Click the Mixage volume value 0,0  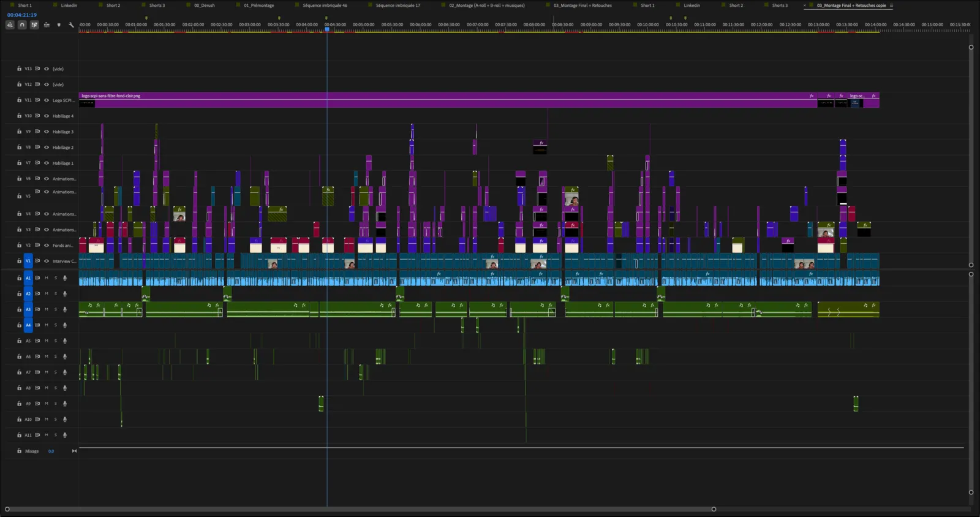(51, 451)
